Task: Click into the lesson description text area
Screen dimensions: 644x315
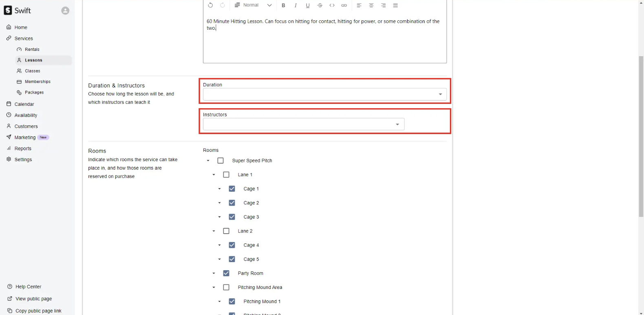Action: click(x=325, y=37)
